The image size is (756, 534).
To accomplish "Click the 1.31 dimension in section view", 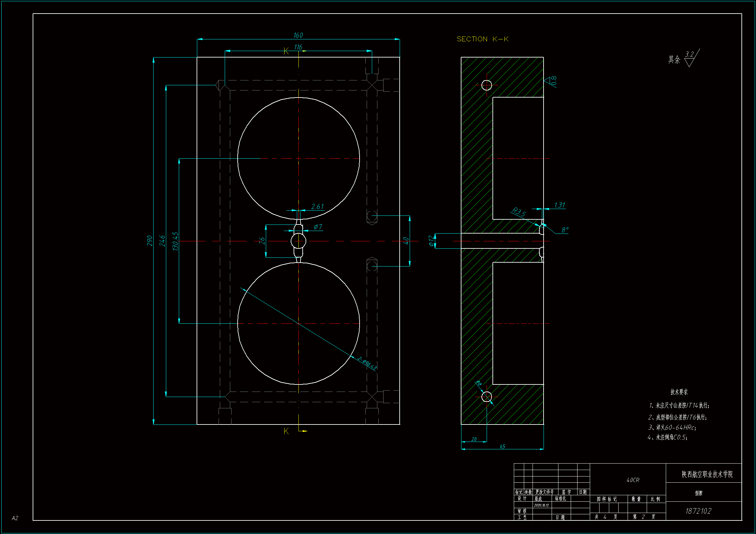I will pyautogui.click(x=559, y=205).
